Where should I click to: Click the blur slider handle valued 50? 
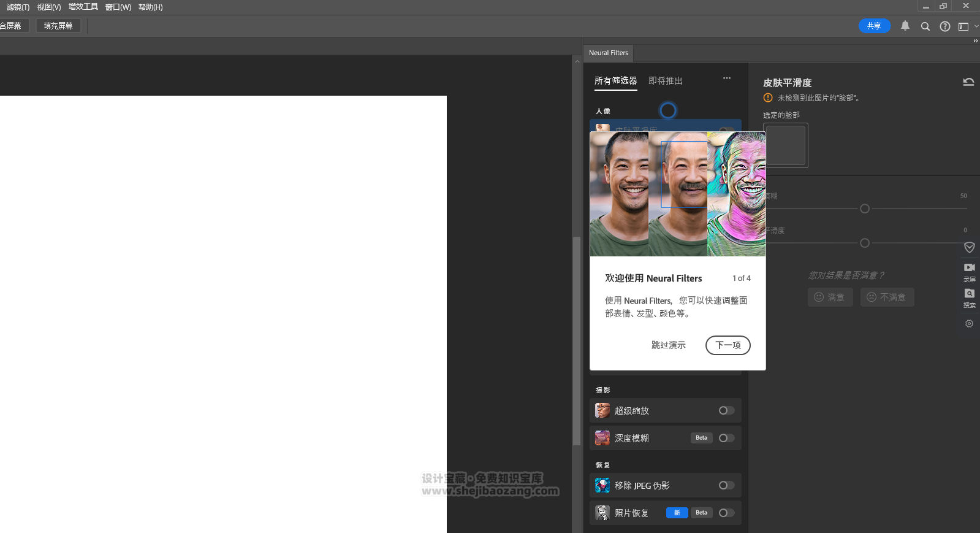pyautogui.click(x=864, y=209)
